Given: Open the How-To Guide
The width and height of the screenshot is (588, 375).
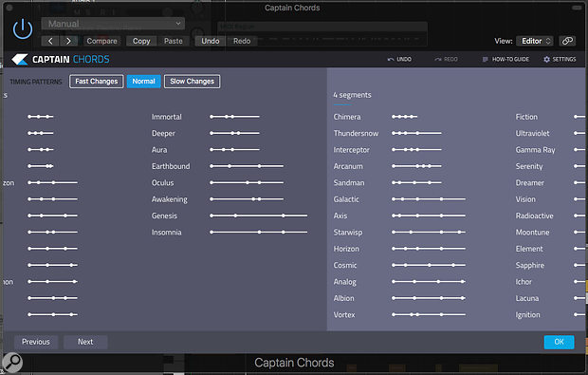Looking at the screenshot, I should (x=505, y=59).
